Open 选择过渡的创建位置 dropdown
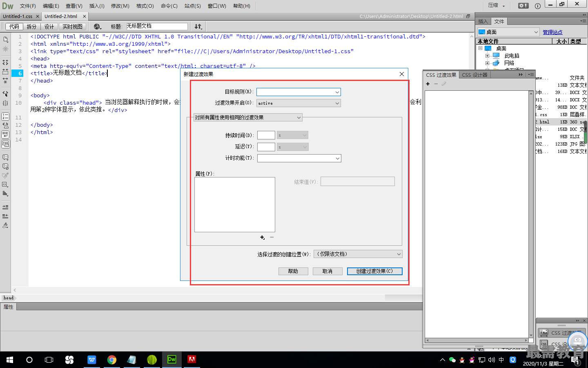The image size is (588, 368). [358, 254]
